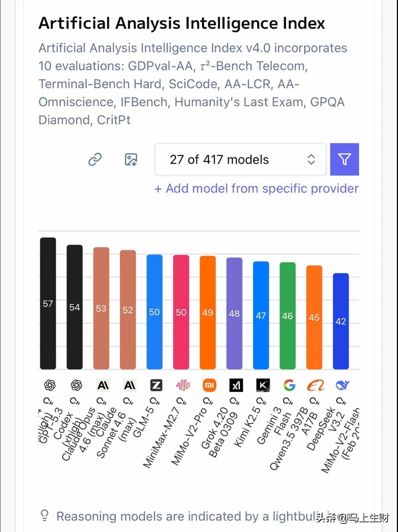This screenshot has height=532, width=398.
Task: Click the terracotta bar showing 53
Action: tap(101, 308)
